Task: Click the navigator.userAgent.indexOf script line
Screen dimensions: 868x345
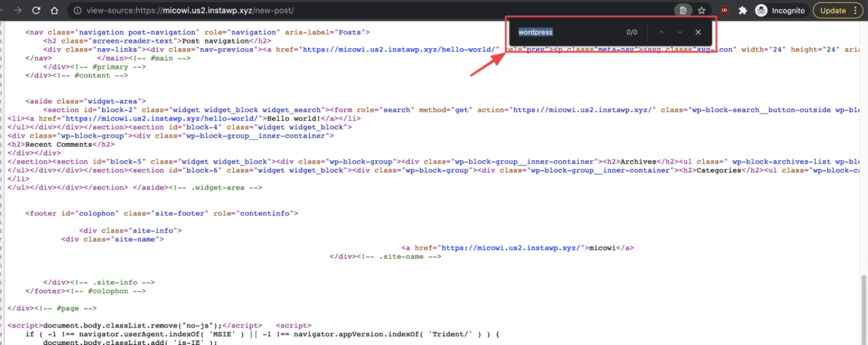Action: click(x=262, y=334)
